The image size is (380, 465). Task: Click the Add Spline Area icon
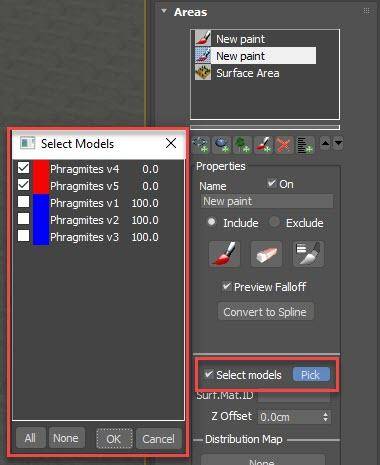[201, 145]
